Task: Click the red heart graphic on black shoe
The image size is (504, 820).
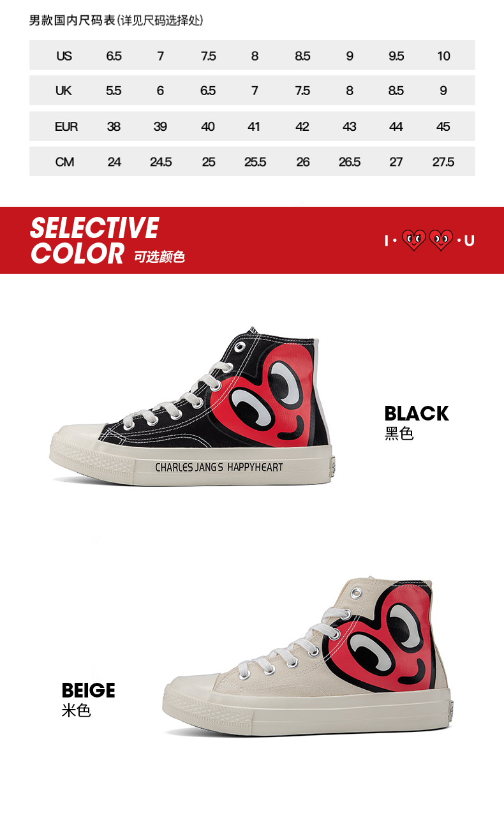Action: point(268,402)
